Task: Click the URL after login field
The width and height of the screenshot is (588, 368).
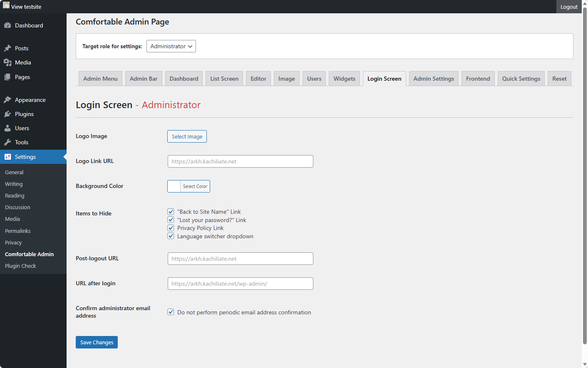Action: tap(241, 284)
